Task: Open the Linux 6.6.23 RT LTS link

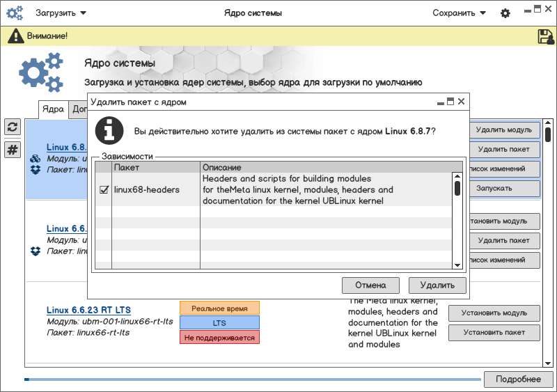Action: 88,310
